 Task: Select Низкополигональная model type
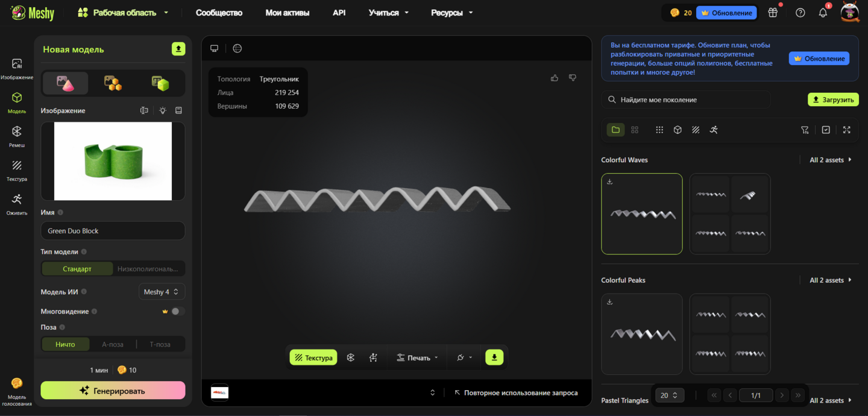coord(148,269)
